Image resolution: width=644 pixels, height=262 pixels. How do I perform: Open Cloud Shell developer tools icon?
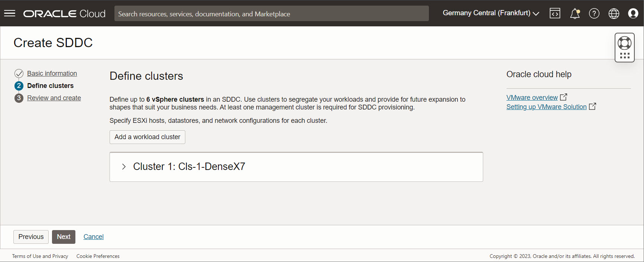pyautogui.click(x=555, y=13)
